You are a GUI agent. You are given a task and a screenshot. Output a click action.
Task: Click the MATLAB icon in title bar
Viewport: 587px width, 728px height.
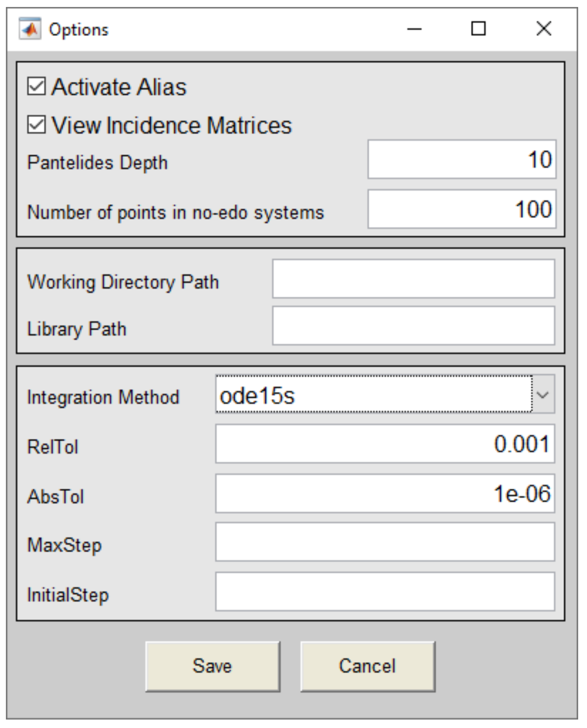click(x=30, y=29)
